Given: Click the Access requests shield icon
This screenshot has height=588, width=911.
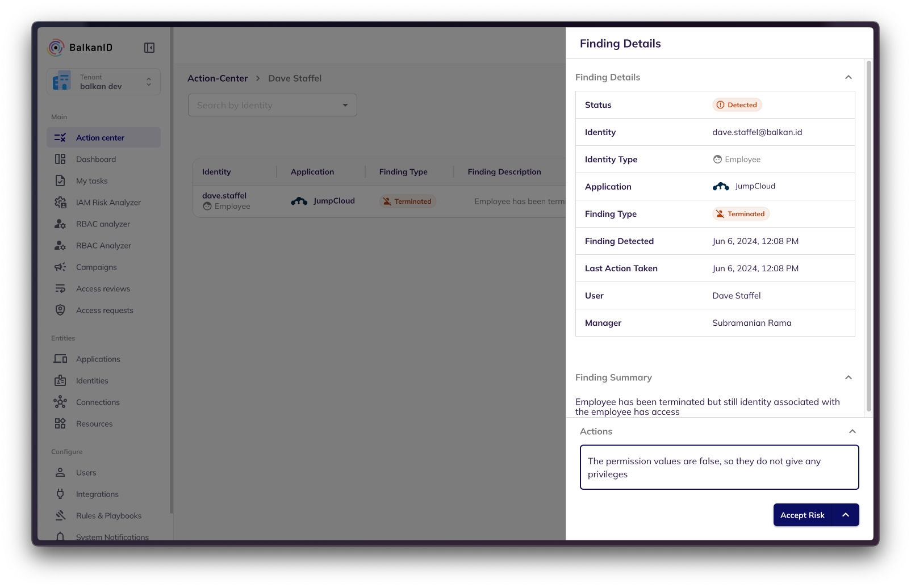Looking at the screenshot, I should (x=60, y=310).
